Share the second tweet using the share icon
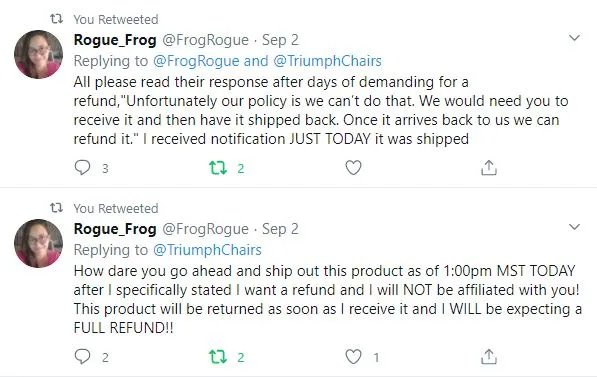 click(x=489, y=356)
